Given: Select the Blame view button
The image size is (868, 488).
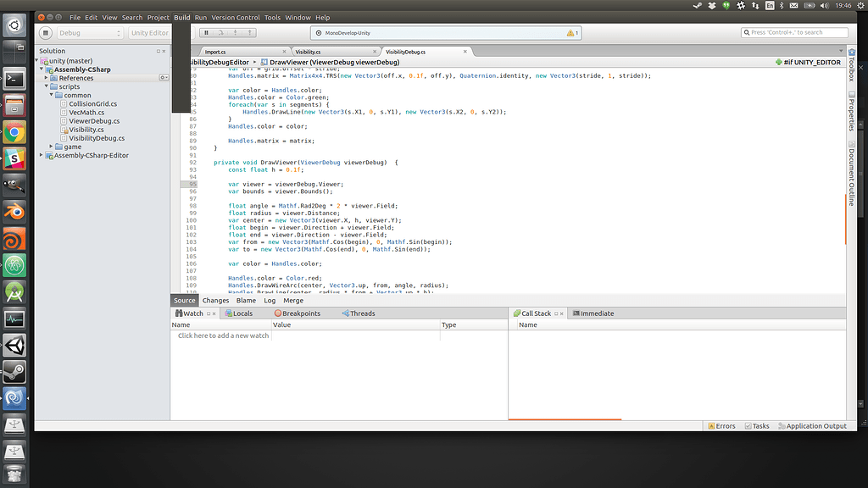Looking at the screenshot, I should coord(246,300).
